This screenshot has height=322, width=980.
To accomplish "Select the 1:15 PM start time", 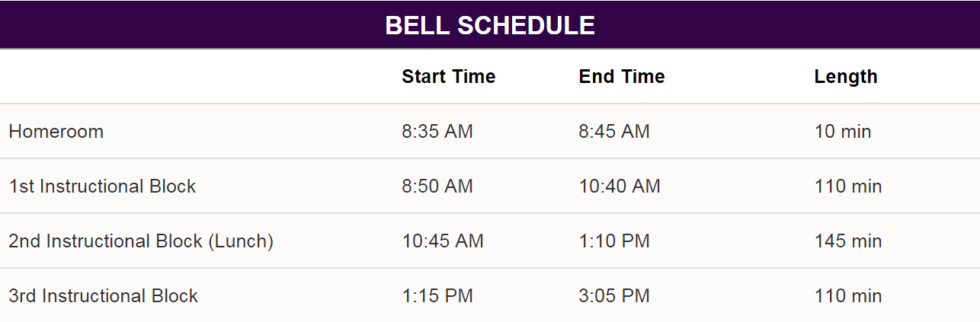I will 437,296.
